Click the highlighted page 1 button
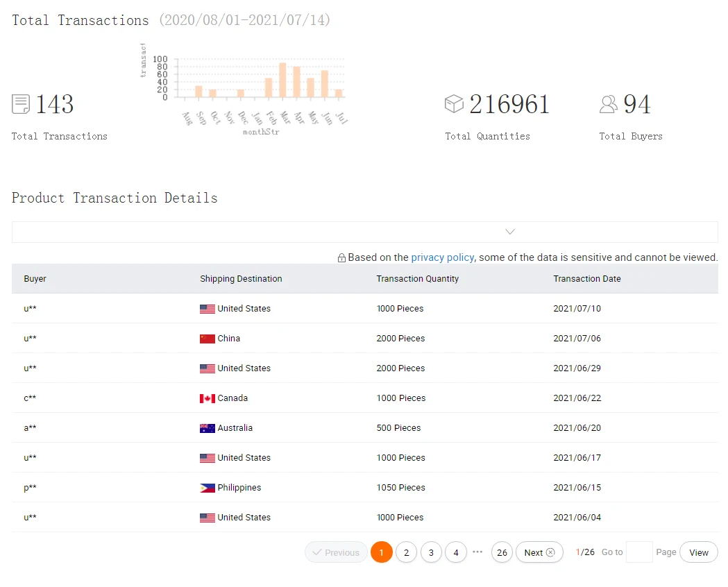 point(381,552)
